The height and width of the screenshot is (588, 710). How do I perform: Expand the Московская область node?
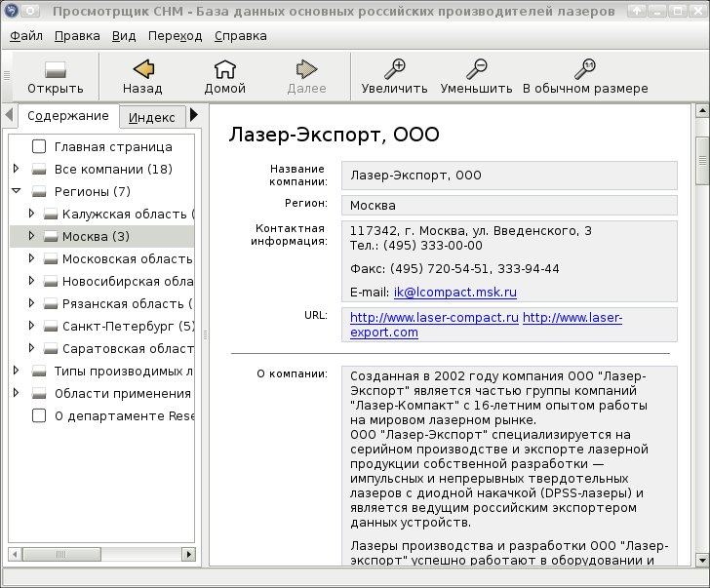tap(31, 258)
